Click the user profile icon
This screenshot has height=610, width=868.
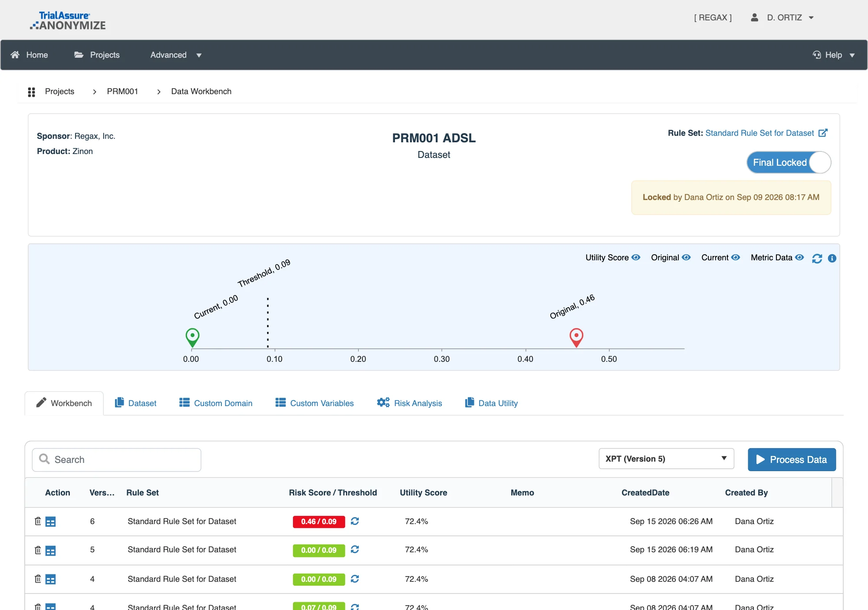[x=755, y=17]
